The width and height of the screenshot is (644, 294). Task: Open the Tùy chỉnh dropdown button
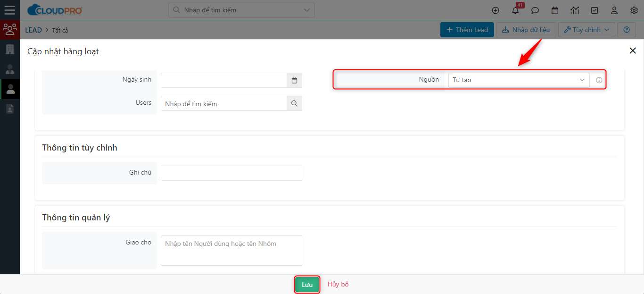point(586,30)
